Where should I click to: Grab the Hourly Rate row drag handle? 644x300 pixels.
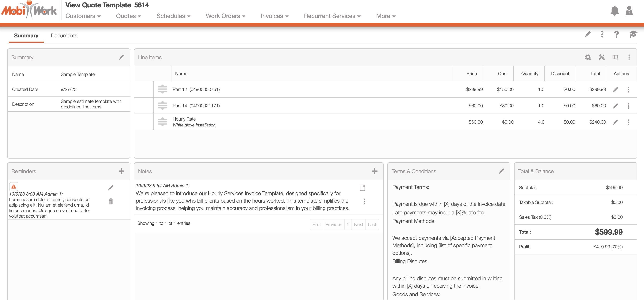pyautogui.click(x=163, y=122)
